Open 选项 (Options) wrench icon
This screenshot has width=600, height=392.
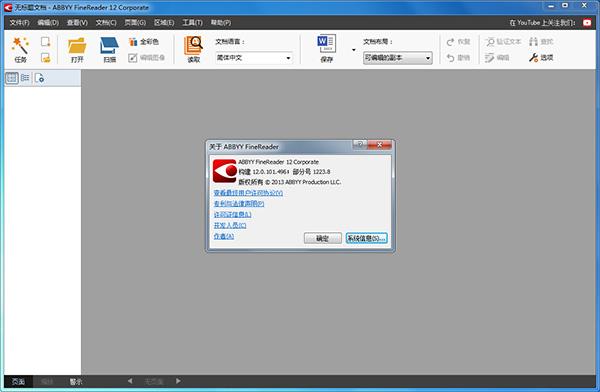click(541, 58)
